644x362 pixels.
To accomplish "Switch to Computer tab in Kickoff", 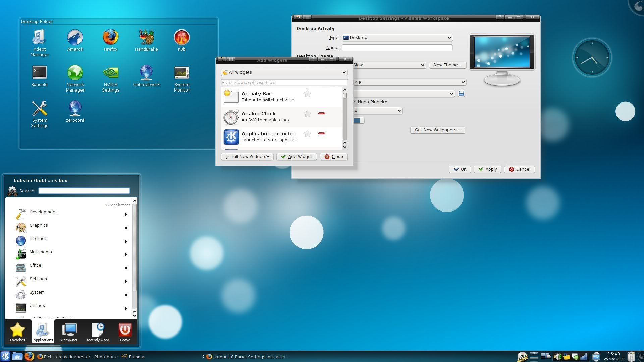I will (x=69, y=331).
